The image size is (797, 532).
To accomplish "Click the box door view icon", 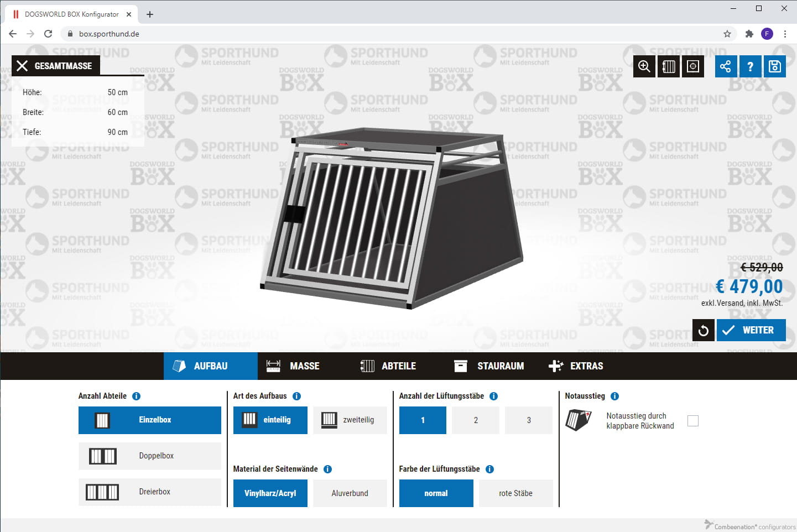I will 668,66.
